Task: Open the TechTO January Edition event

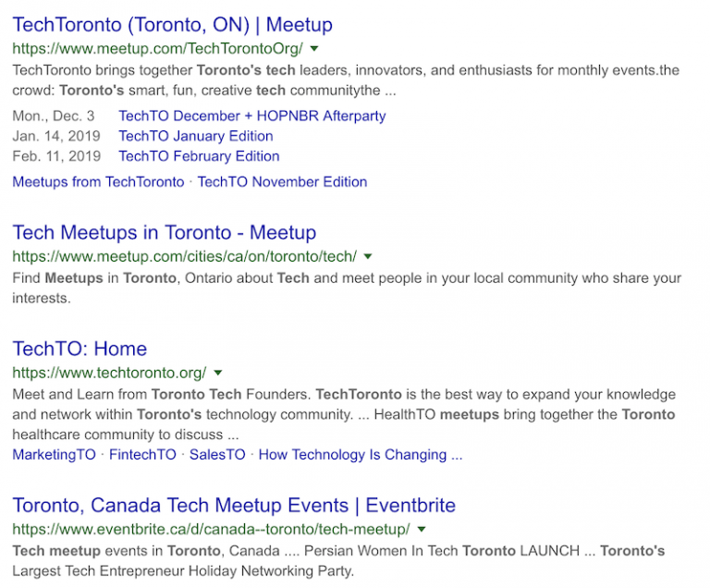Action: tap(195, 136)
